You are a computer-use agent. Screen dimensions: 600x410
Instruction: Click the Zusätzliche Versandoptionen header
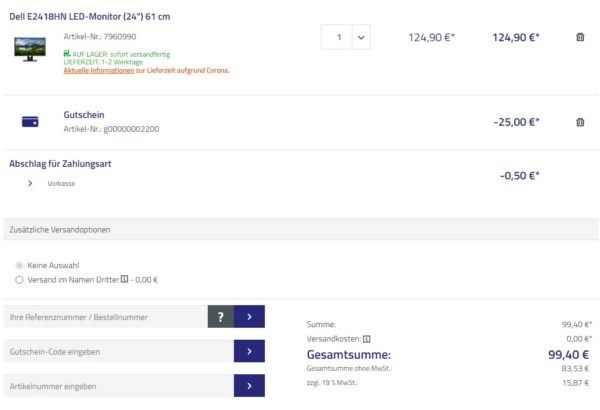click(x=60, y=229)
